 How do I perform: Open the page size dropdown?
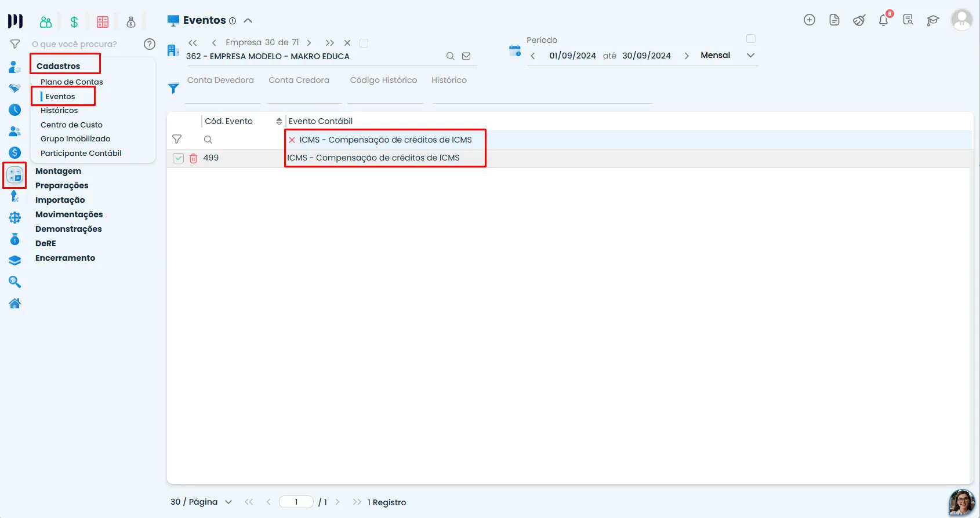point(201,502)
